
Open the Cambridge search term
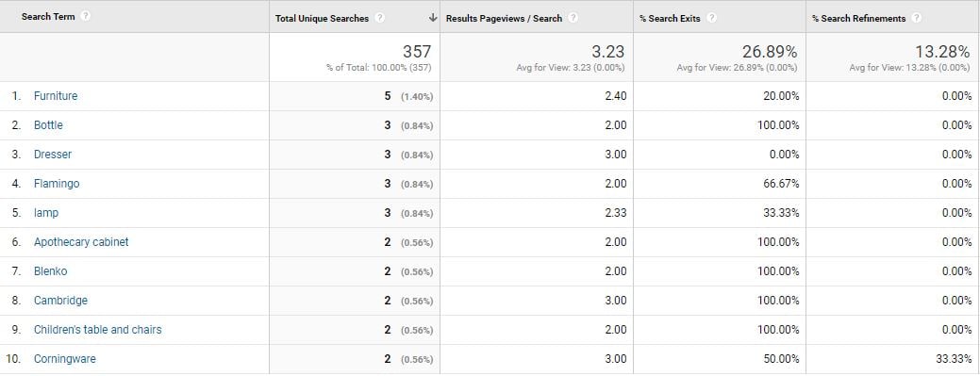click(60, 301)
